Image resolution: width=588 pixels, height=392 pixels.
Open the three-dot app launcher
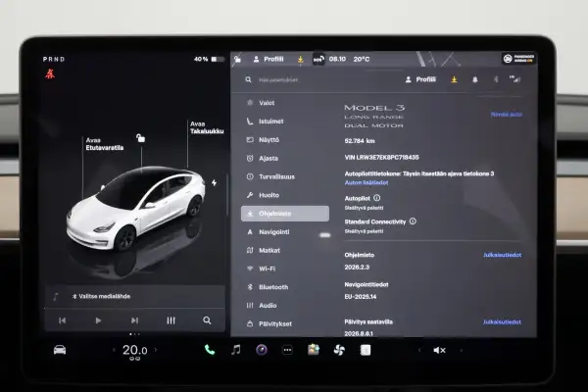[x=287, y=350]
